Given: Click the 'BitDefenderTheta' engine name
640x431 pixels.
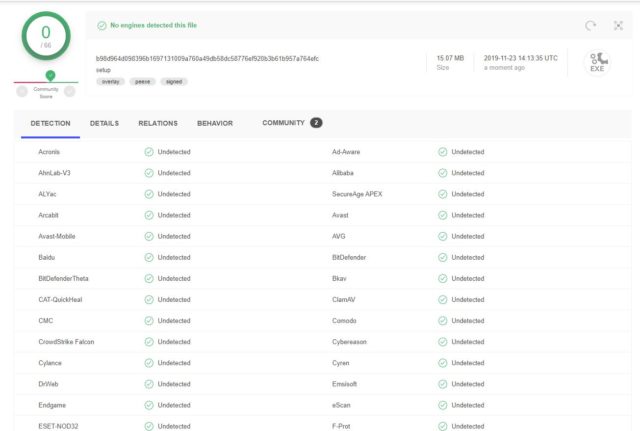Looking at the screenshot, I should click(x=63, y=279).
